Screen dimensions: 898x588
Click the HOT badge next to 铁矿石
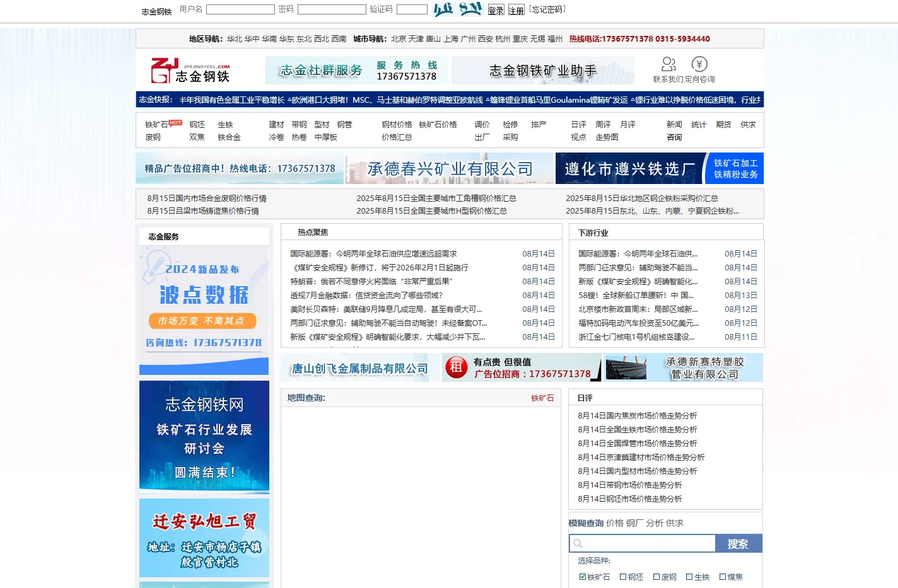pyautogui.click(x=175, y=123)
